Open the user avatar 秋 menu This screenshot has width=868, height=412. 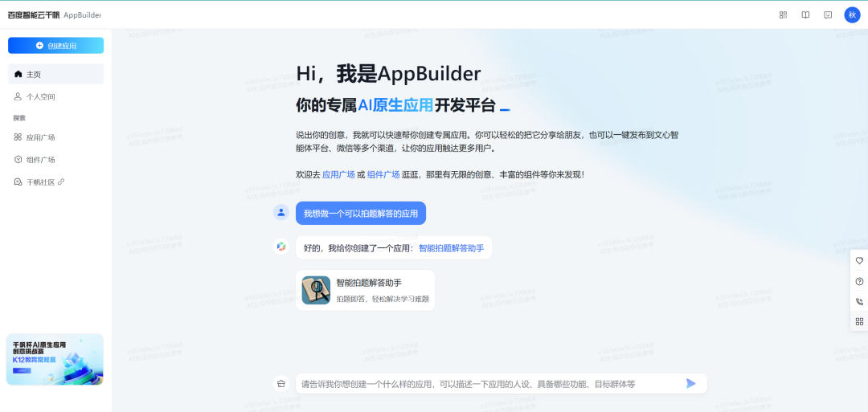[852, 15]
